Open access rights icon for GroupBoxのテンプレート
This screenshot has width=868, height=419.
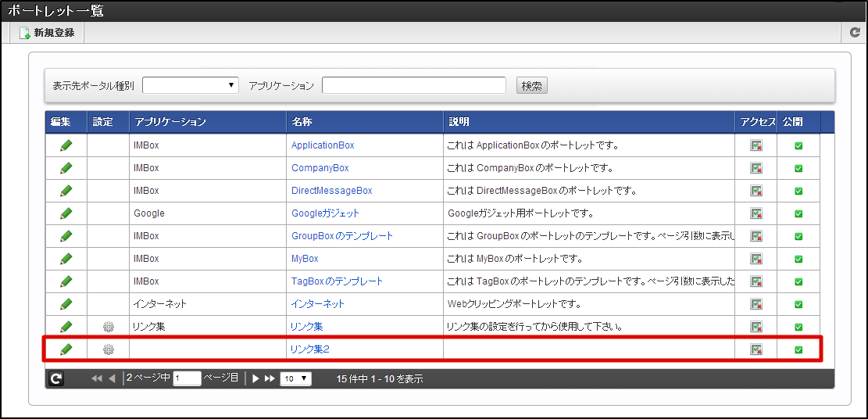[756, 236]
